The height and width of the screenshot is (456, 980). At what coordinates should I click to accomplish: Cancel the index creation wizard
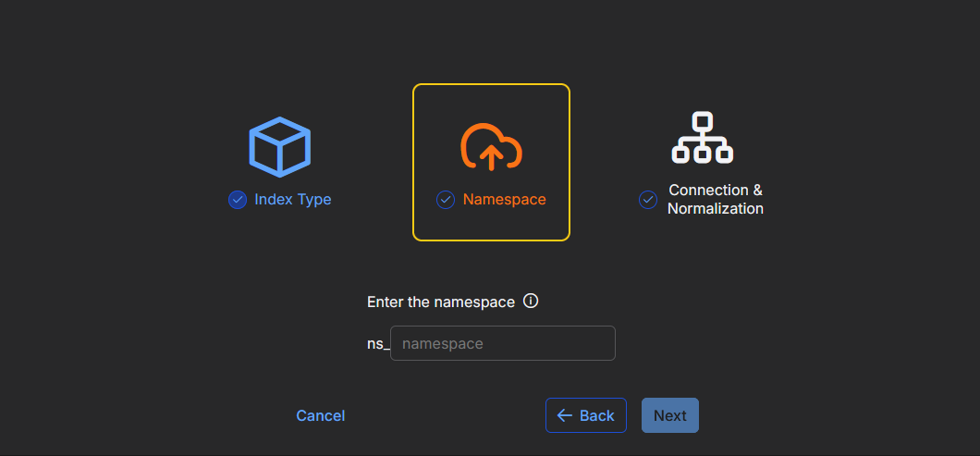point(320,416)
